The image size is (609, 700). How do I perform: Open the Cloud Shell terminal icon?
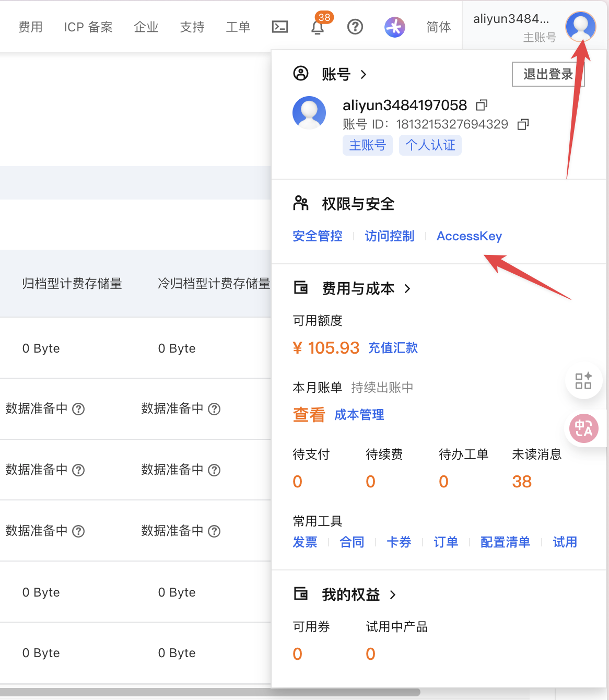click(x=280, y=27)
